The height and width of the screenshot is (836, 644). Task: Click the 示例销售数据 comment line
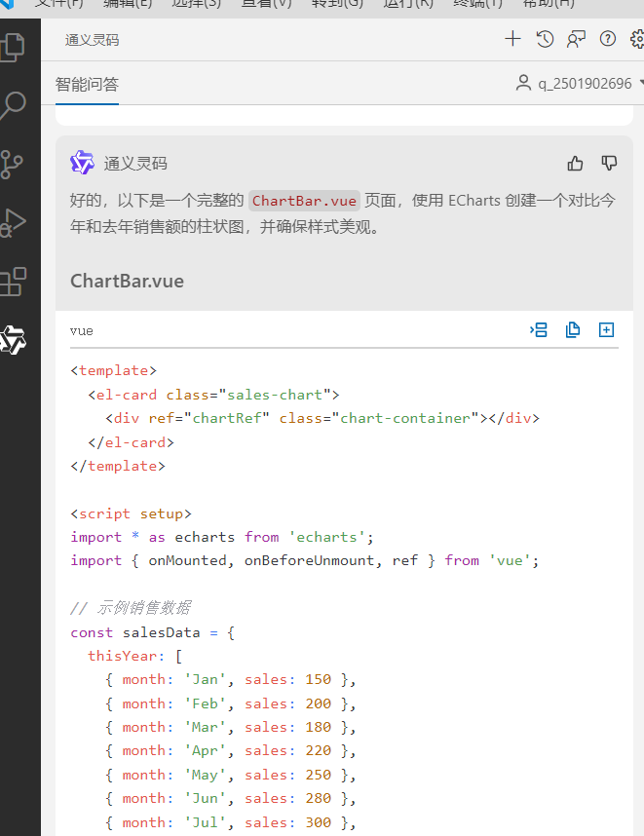131,608
